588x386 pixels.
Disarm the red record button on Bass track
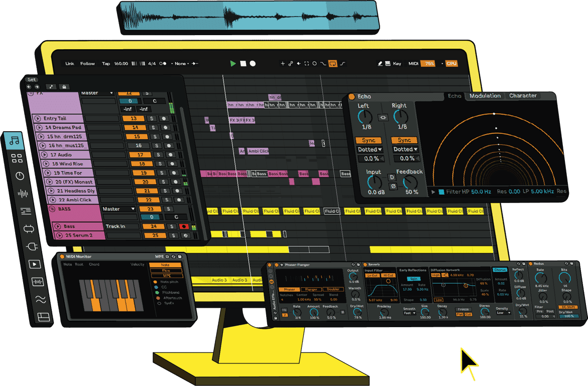(183, 227)
